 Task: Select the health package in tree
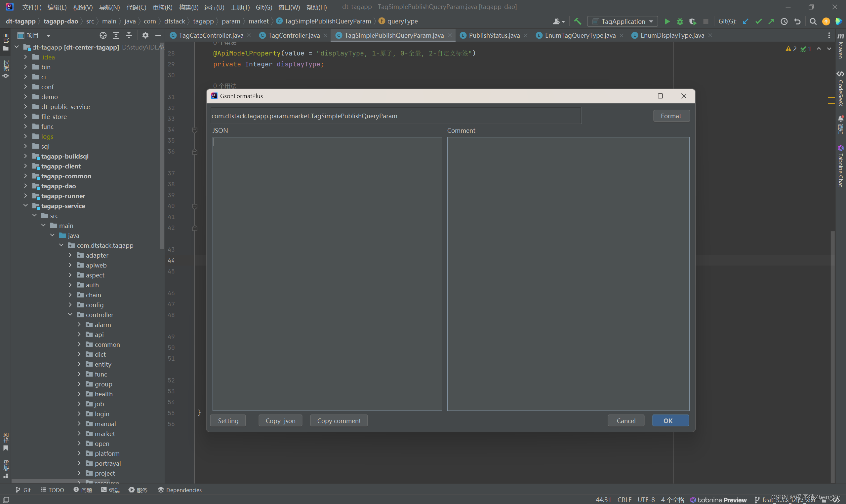[x=104, y=394]
